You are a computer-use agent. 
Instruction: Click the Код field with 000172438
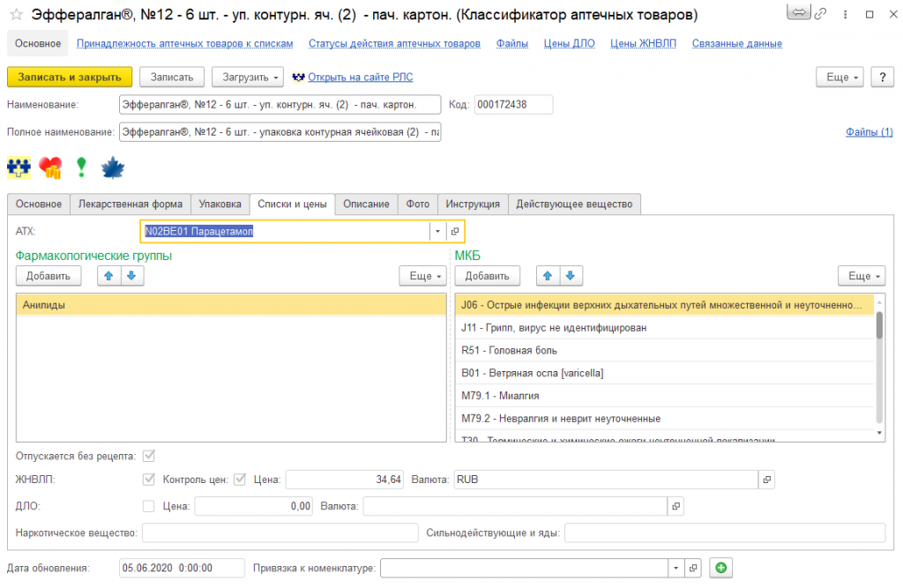[x=514, y=105]
